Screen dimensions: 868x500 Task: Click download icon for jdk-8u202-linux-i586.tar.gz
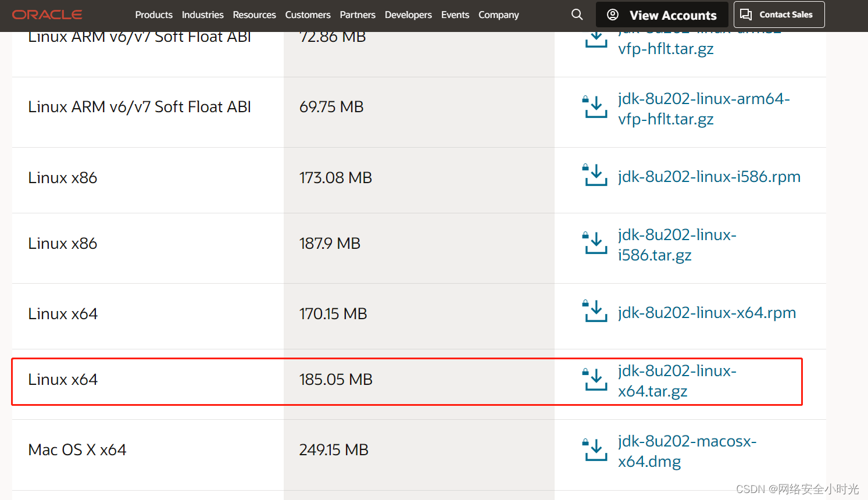coord(596,243)
